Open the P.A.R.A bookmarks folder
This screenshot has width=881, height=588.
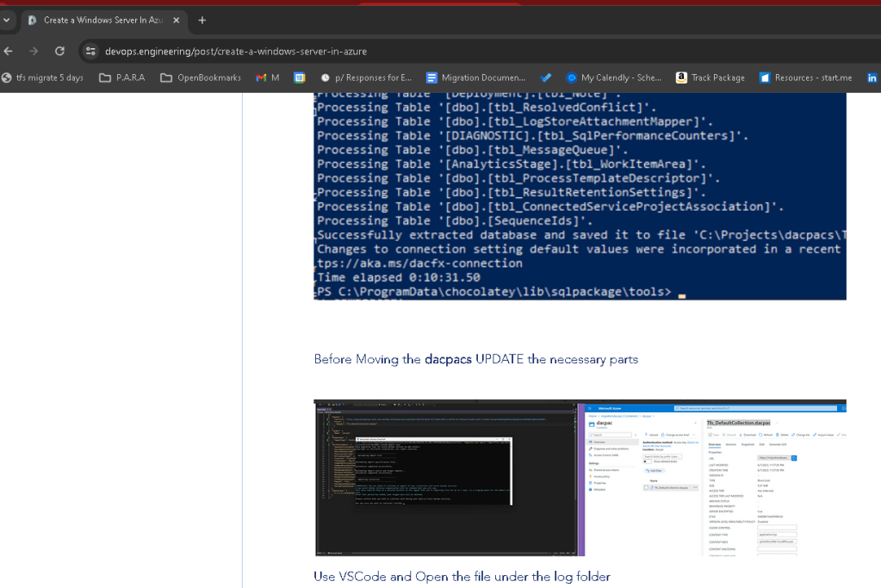pyautogui.click(x=122, y=77)
